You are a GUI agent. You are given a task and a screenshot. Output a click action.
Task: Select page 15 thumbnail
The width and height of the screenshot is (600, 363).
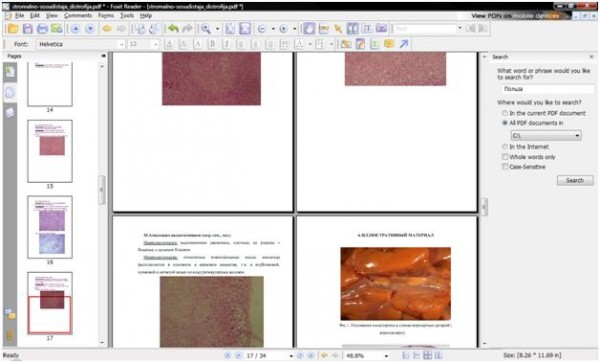[x=50, y=151]
